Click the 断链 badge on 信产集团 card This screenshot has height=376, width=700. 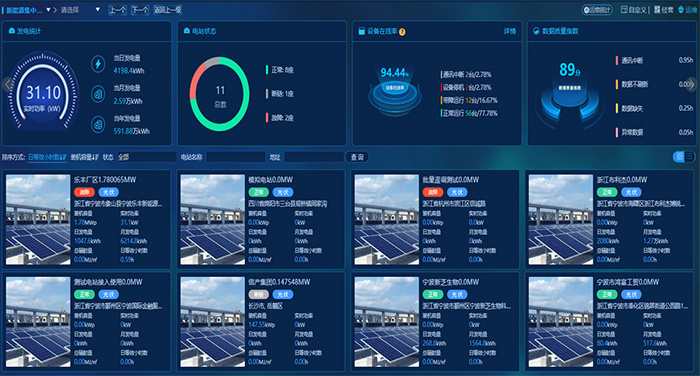click(258, 295)
